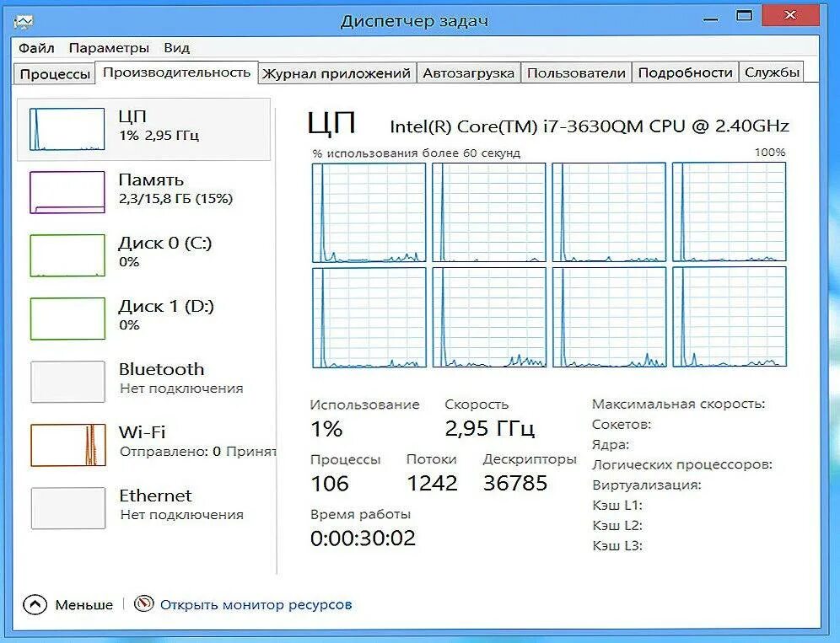Click the fourth logical processor graph, bottom row
Screen dimensions: 840x643
point(730,318)
